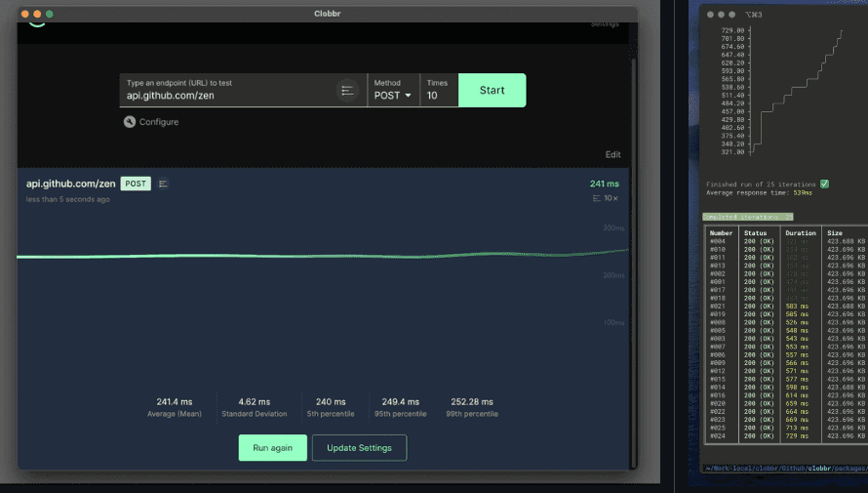The image size is (868, 493).
Task: Click the terminal prompt path at bottom
Action: (785, 469)
